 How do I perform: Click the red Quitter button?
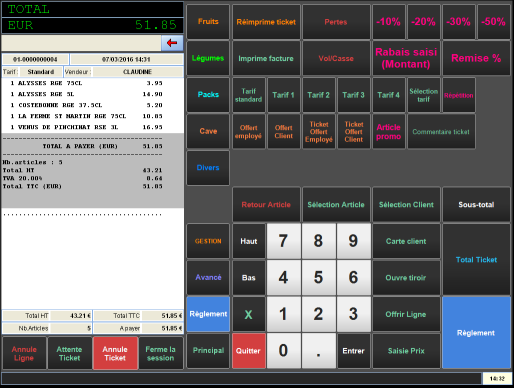coord(248,351)
